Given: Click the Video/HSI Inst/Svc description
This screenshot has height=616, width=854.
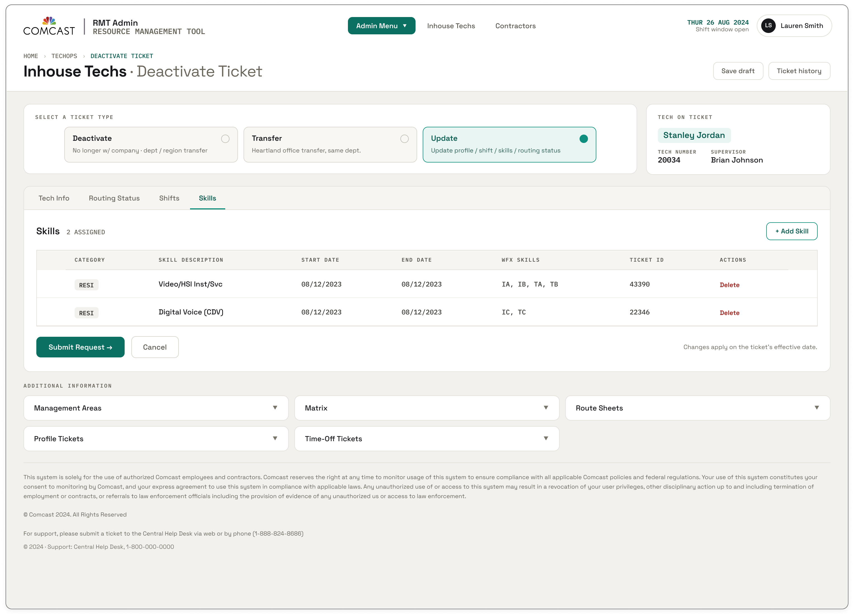Looking at the screenshot, I should [190, 284].
